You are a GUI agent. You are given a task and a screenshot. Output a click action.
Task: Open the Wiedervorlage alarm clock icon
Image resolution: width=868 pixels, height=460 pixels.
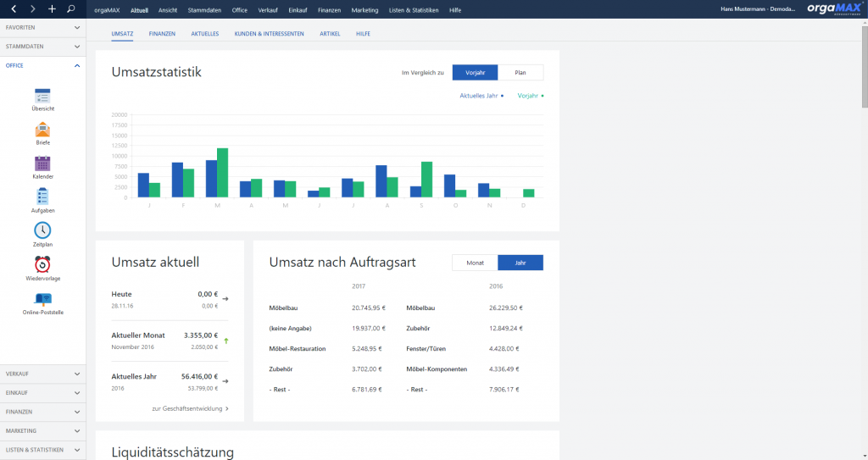point(42,264)
